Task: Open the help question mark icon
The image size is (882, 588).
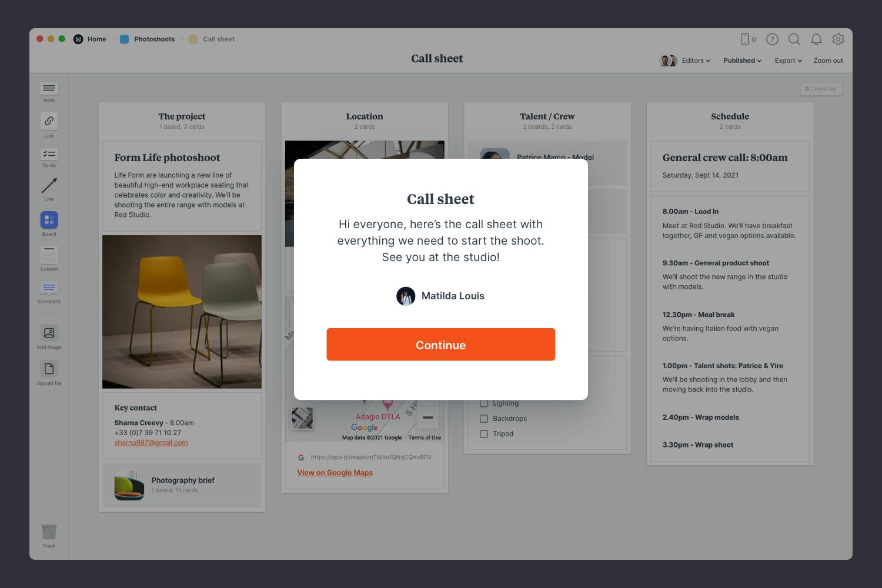Action: (x=772, y=39)
